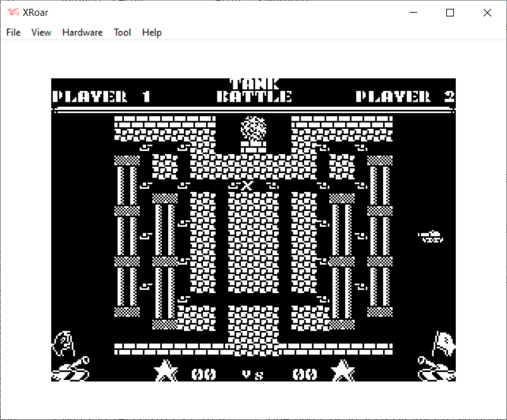
Task: Open the Tool menu
Action: [x=122, y=32]
